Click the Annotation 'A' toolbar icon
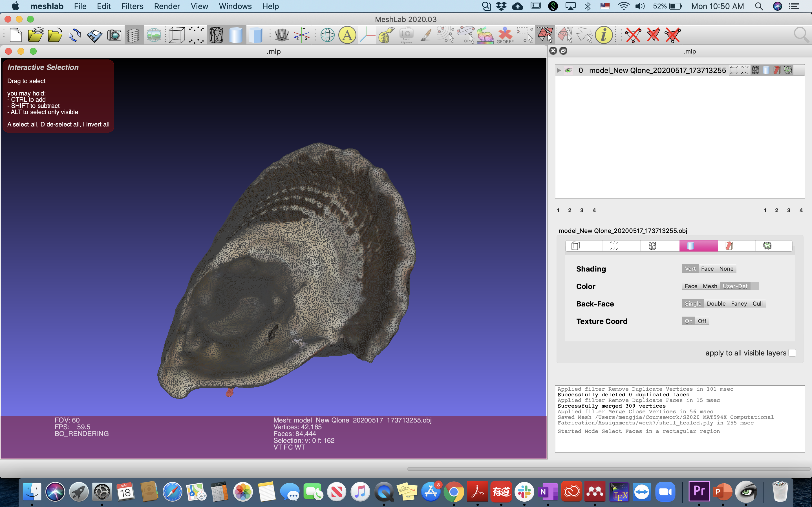 point(347,35)
